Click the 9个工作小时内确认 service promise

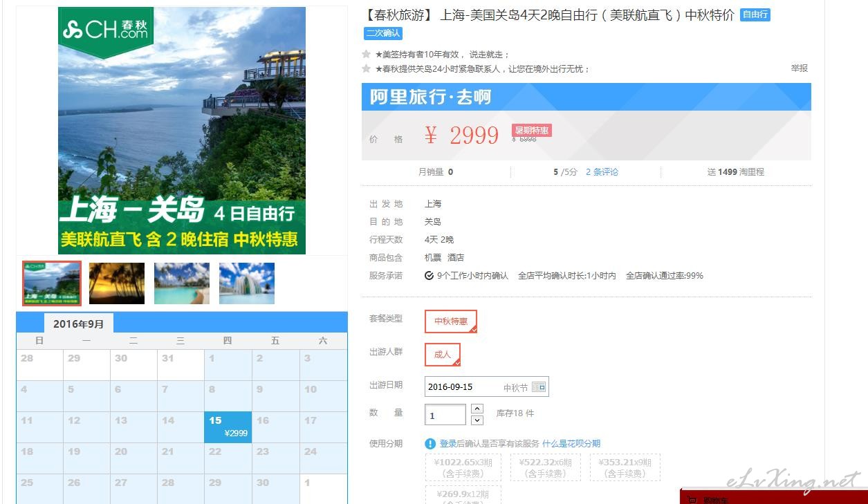click(472, 276)
